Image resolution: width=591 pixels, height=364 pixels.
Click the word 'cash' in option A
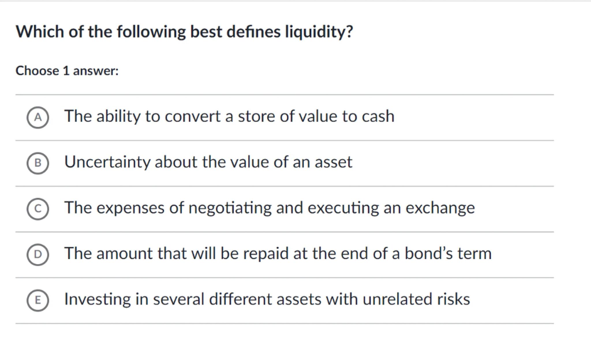click(x=378, y=116)
